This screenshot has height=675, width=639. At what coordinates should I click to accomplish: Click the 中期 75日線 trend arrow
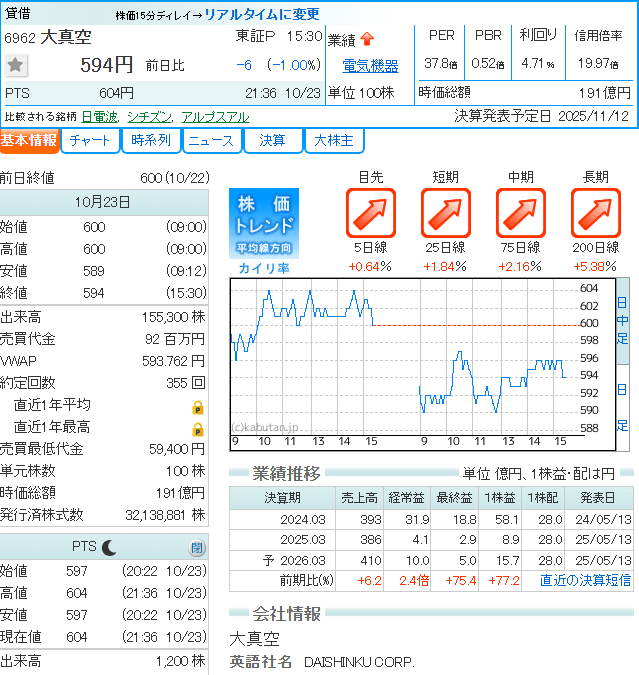point(521,213)
